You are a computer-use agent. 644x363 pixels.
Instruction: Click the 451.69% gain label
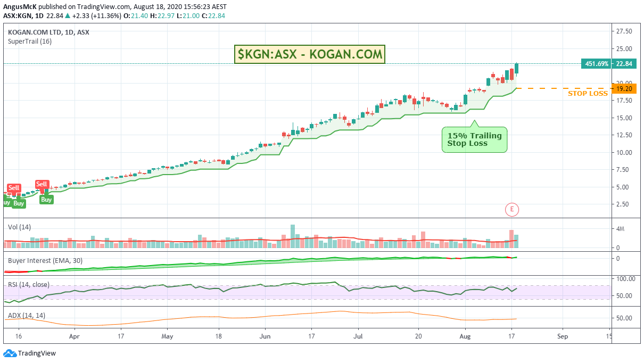point(597,64)
